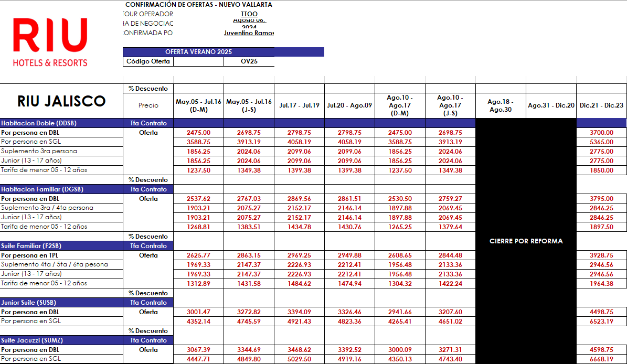Click the underlined 'TTOO' tour operator value
The width and height of the screenshot is (627, 364).
[249, 14]
